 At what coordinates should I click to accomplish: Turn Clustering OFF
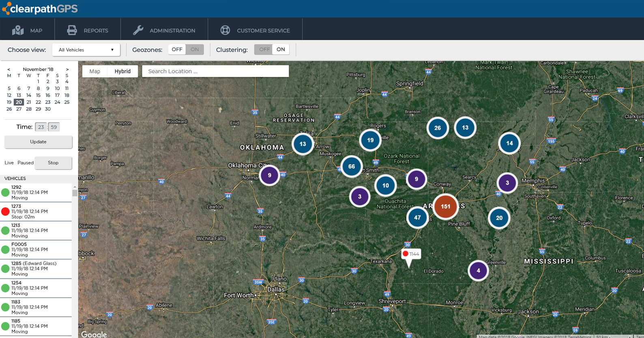click(264, 50)
